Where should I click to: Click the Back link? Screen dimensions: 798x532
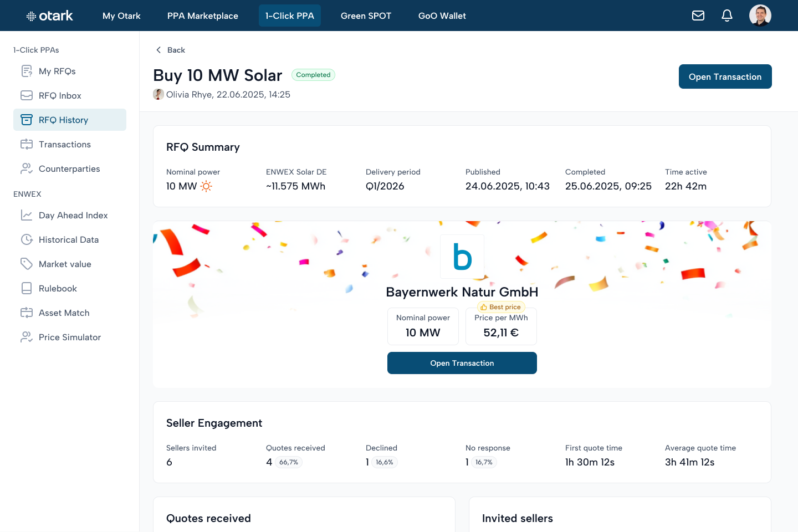(170, 50)
